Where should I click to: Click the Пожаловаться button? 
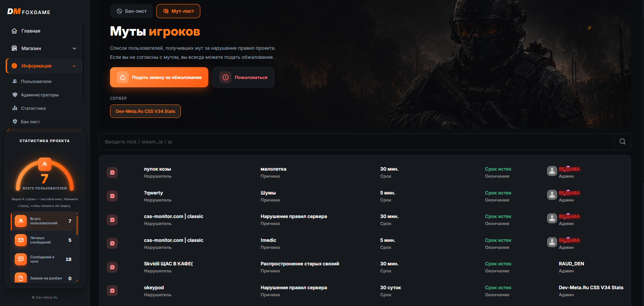click(x=243, y=77)
